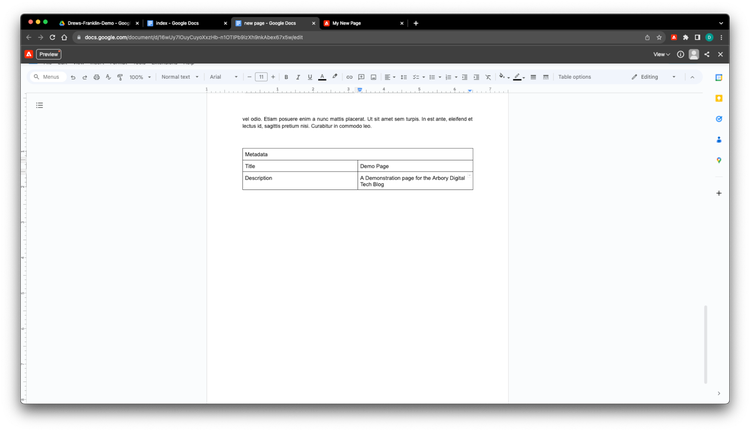The width and height of the screenshot is (750, 431).
Task: Switch to the index - Google Docs tab
Action: 187,23
